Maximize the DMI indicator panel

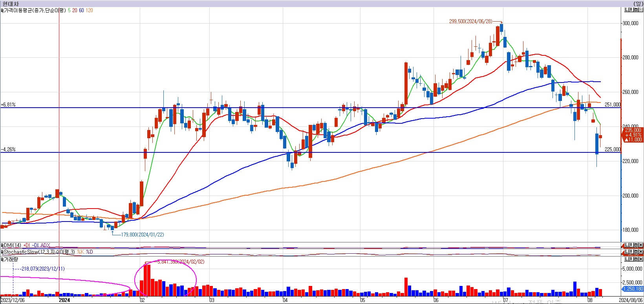[x=636, y=245]
